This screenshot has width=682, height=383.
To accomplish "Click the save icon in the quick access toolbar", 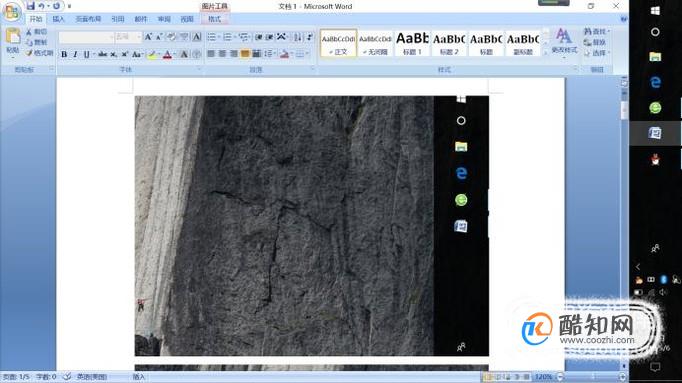I will click(30, 6).
